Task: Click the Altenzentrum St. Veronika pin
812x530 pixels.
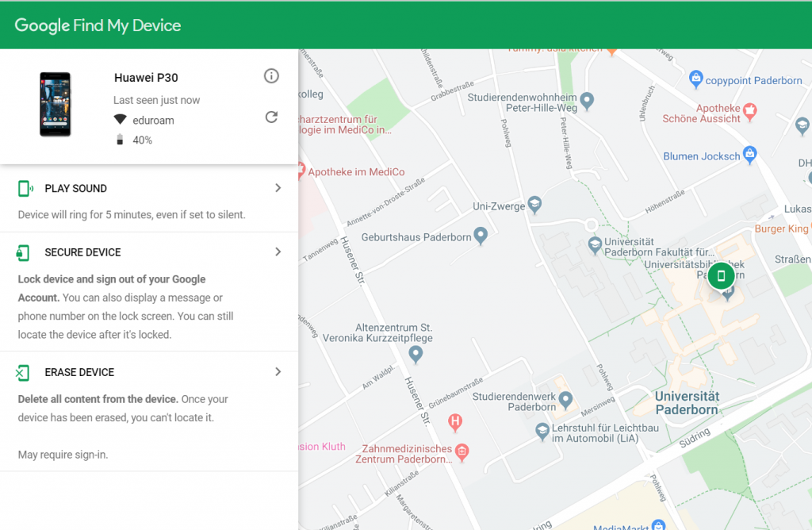Action: click(416, 355)
